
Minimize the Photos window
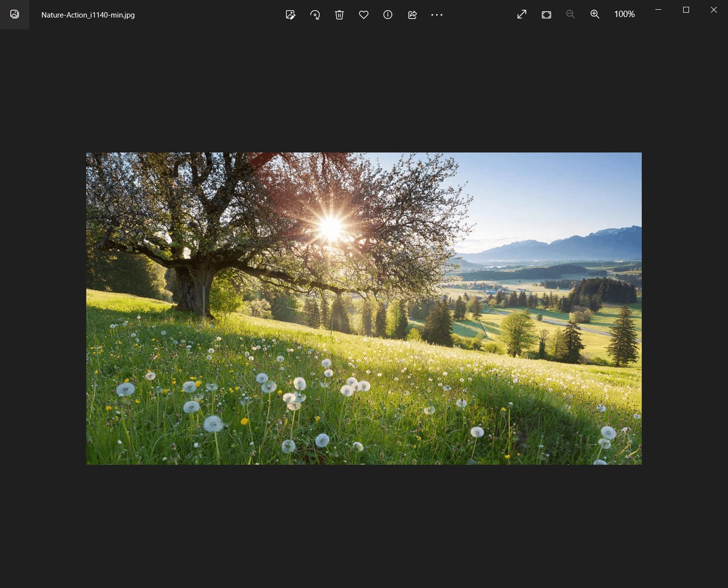tap(658, 10)
